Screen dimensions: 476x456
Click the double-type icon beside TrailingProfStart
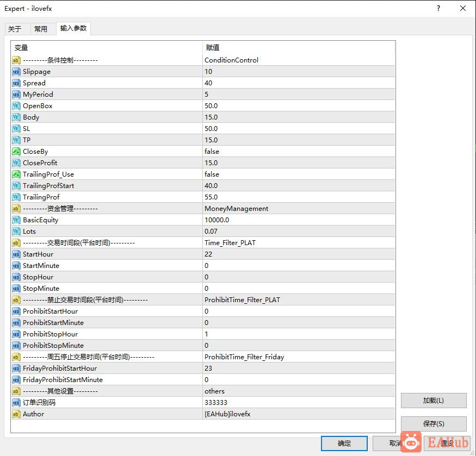click(16, 186)
